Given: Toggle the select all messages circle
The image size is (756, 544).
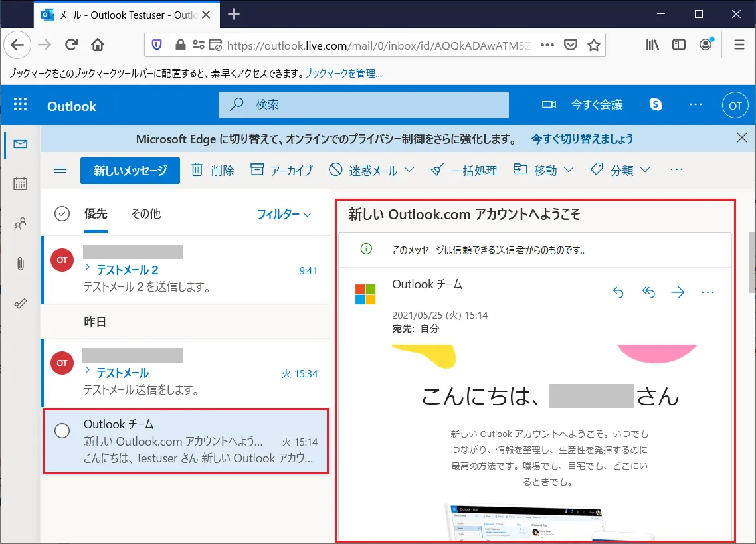Looking at the screenshot, I should point(62,214).
